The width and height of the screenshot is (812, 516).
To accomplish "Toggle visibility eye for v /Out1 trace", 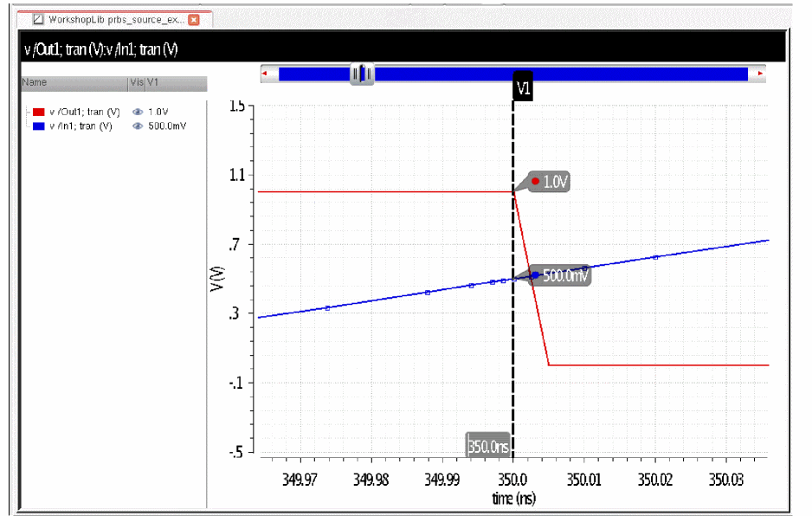I will pyautogui.click(x=138, y=112).
